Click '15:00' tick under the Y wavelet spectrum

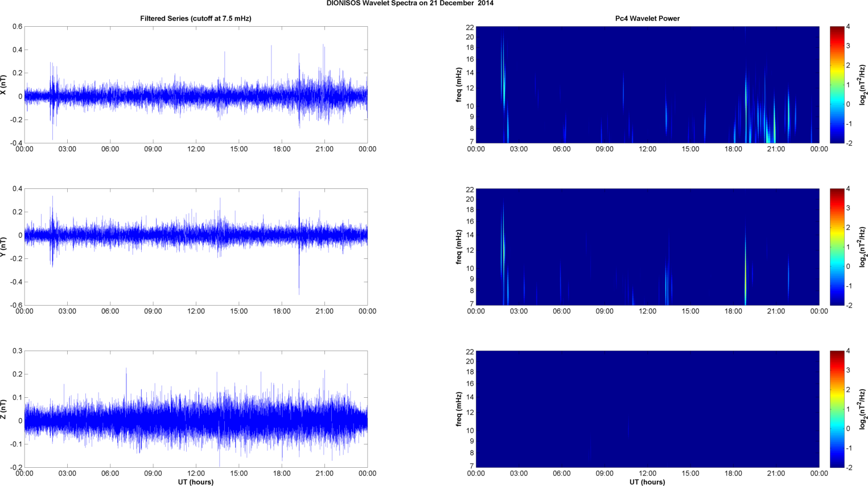coord(690,311)
